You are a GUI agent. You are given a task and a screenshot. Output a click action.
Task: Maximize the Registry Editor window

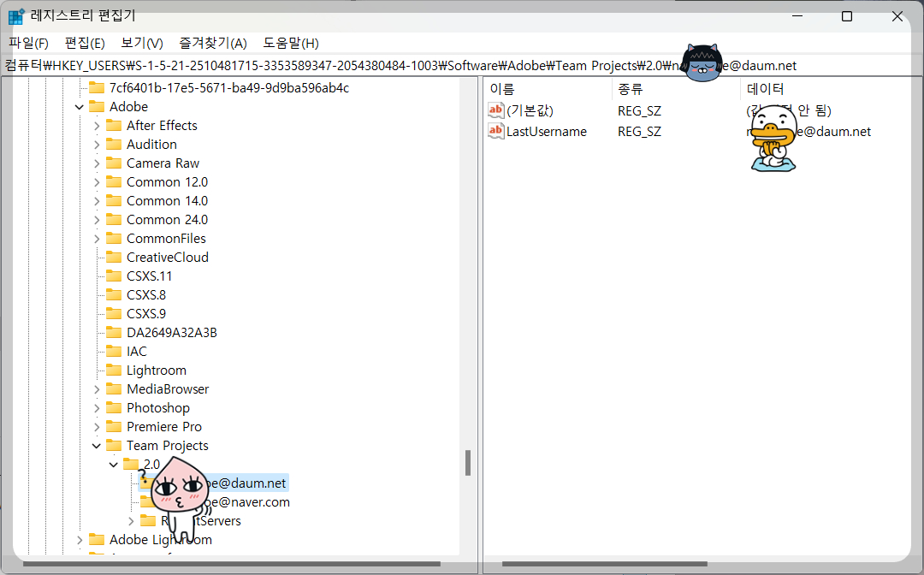click(x=847, y=16)
